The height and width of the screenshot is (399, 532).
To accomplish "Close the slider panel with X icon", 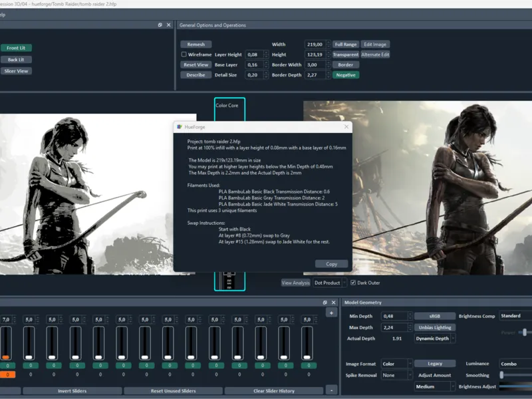I will tap(334, 303).
